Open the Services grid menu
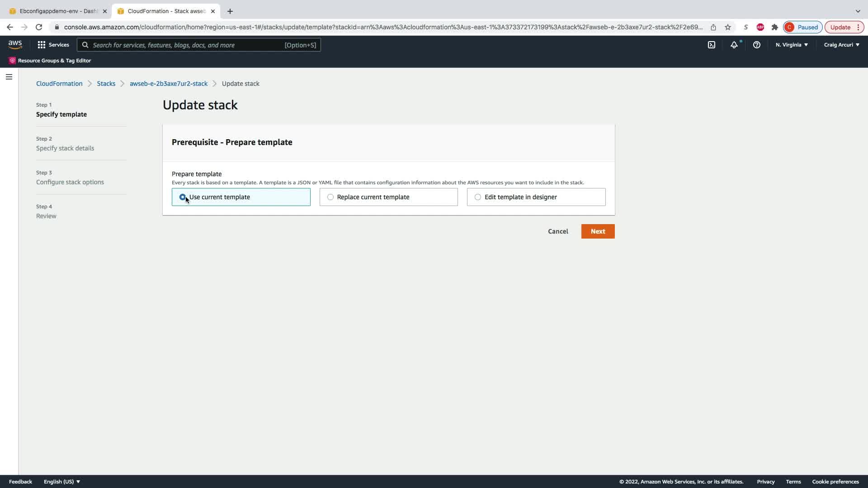 tap(53, 45)
